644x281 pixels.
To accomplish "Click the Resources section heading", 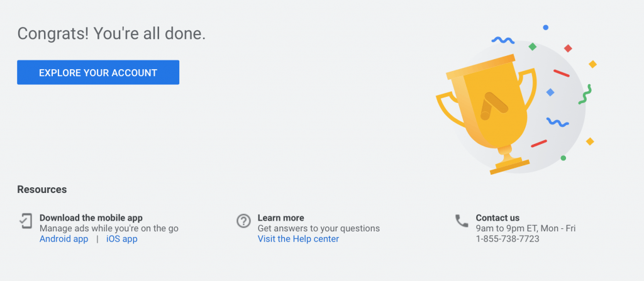I will 42,189.
